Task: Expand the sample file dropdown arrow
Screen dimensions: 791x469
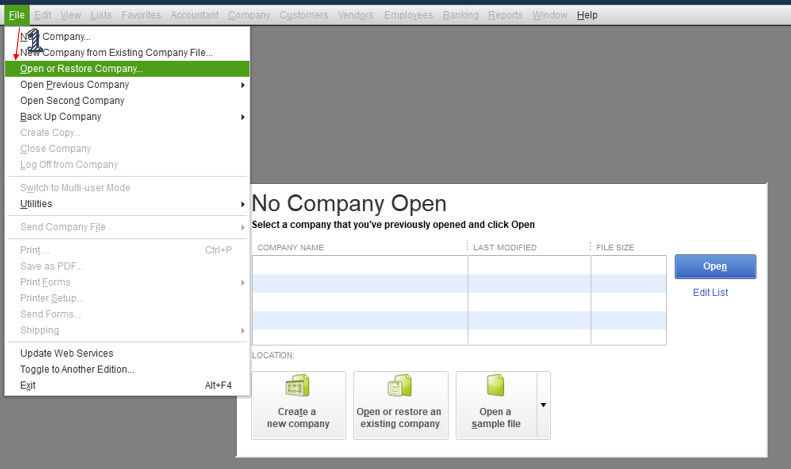Action: [x=543, y=405]
